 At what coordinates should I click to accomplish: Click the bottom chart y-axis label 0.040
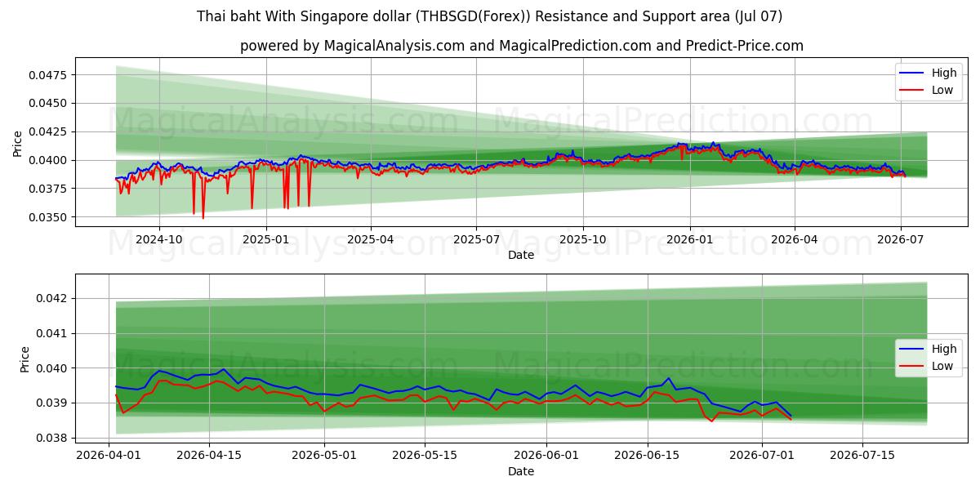coord(53,368)
